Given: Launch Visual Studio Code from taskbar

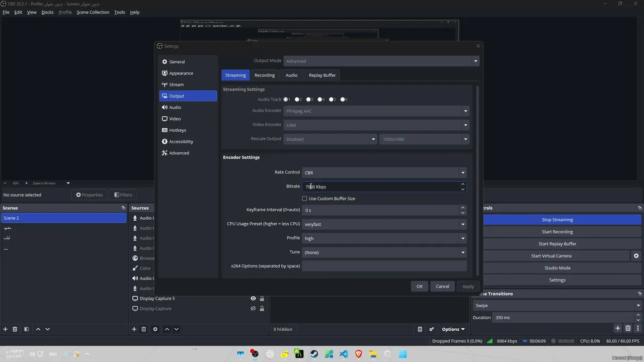Looking at the screenshot, I should click(344, 354).
